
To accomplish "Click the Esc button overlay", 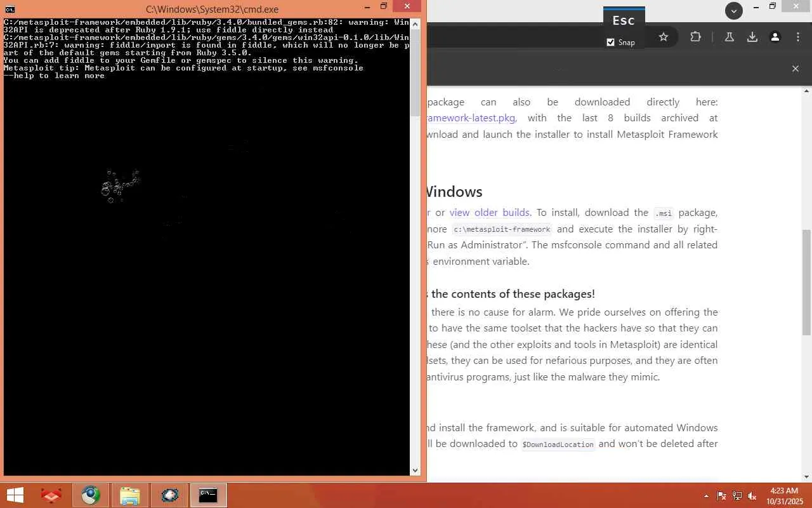I will 624,20.
